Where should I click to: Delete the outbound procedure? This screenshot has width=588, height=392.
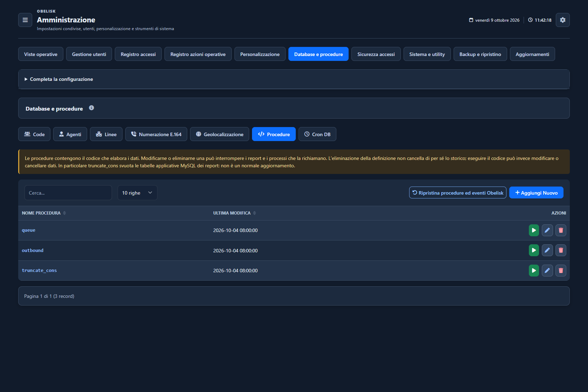(561, 250)
